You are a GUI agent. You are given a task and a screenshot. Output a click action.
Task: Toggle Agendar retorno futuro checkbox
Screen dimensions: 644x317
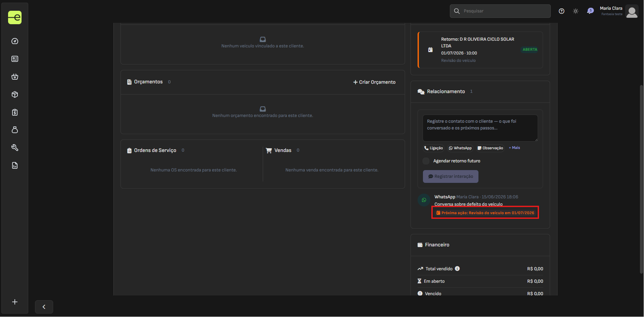click(x=426, y=161)
